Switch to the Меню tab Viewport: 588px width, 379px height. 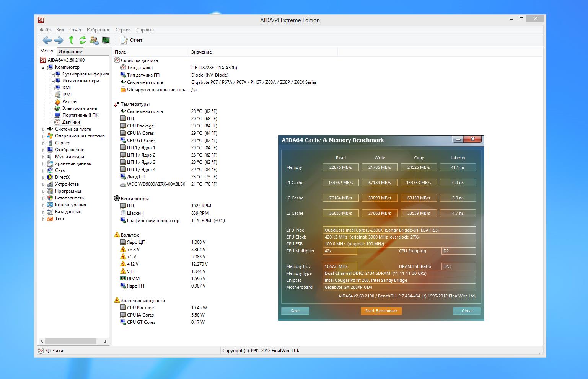coord(47,51)
